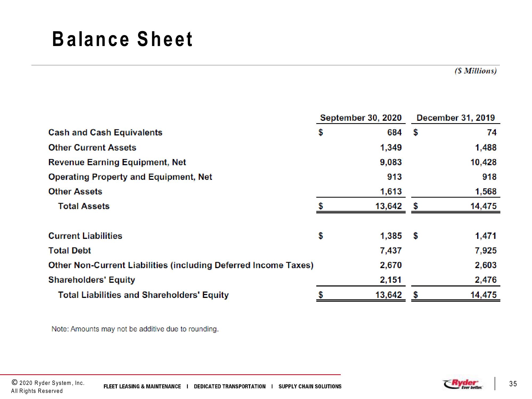This screenshot has height=399, width=532.
Task: Click the 74 cash value for 2019
Action: pos(492,132)
